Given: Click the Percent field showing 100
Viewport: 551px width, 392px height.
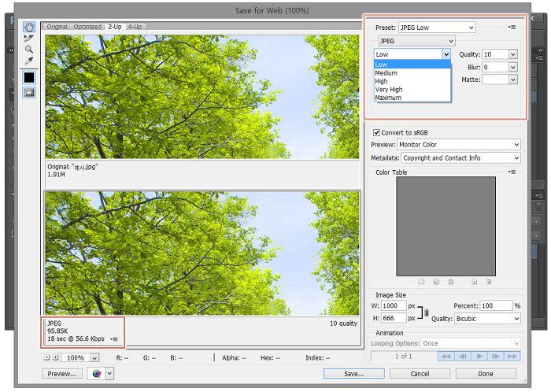Looking at the screenshot, I should pos(497,305).
